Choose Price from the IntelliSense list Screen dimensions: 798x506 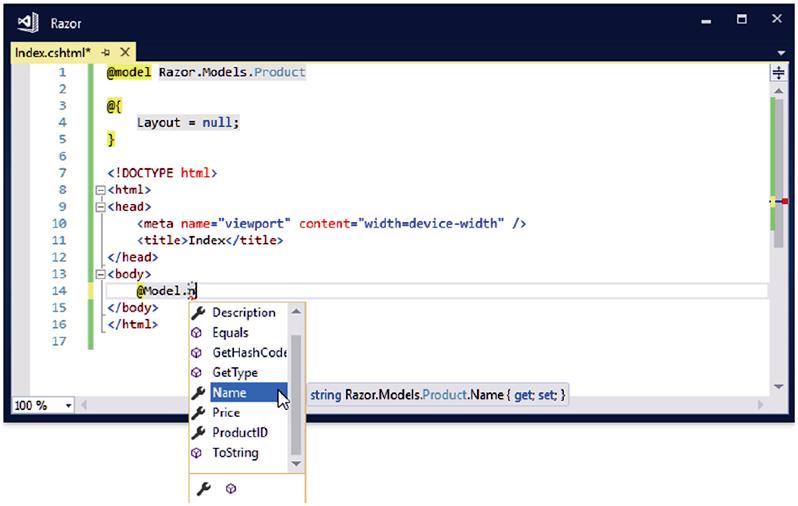(226, 412)
